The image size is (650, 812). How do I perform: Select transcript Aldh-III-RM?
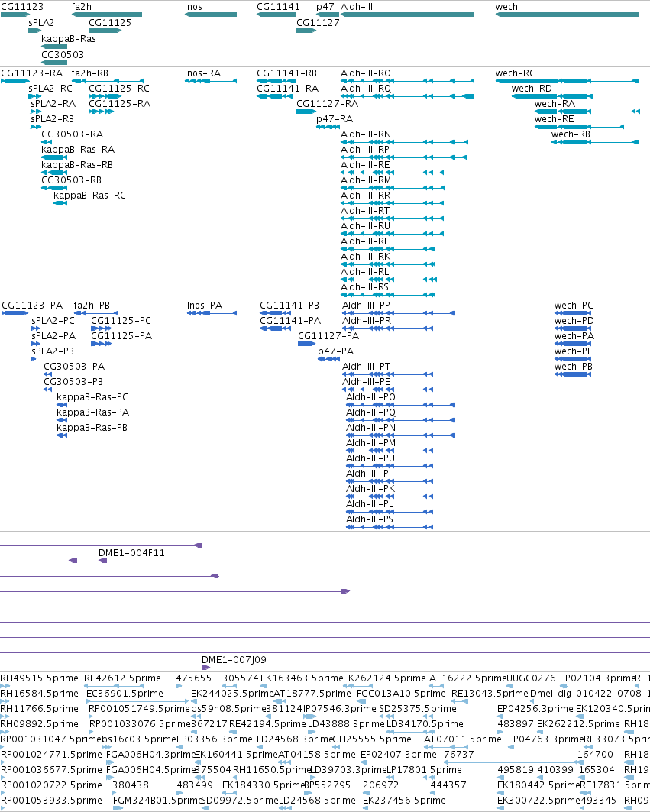[366, 180]
